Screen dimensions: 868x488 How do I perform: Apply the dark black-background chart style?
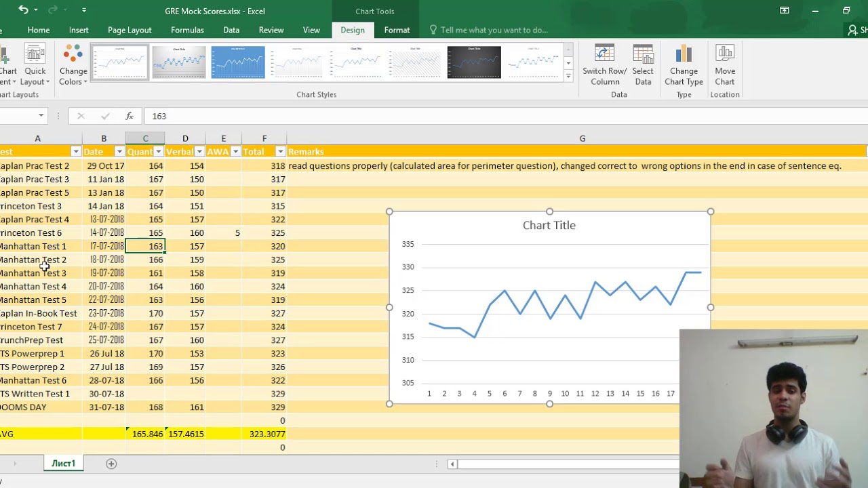[x=474, y=62]
